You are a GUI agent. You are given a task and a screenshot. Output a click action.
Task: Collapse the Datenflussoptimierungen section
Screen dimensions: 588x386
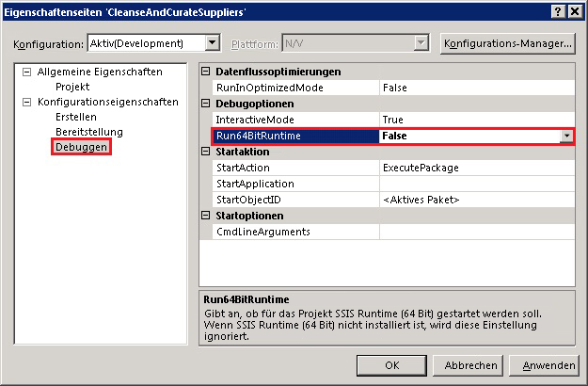point(205,72)
